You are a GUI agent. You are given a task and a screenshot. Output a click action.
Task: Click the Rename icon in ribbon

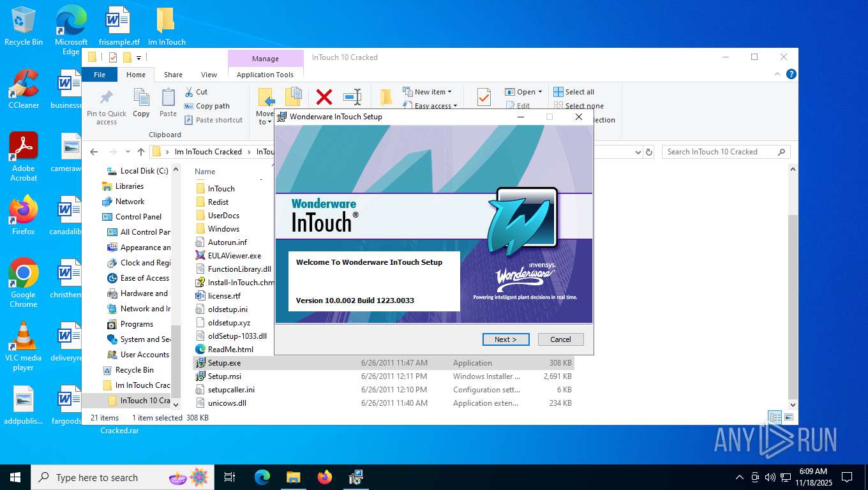coord(352,97)
